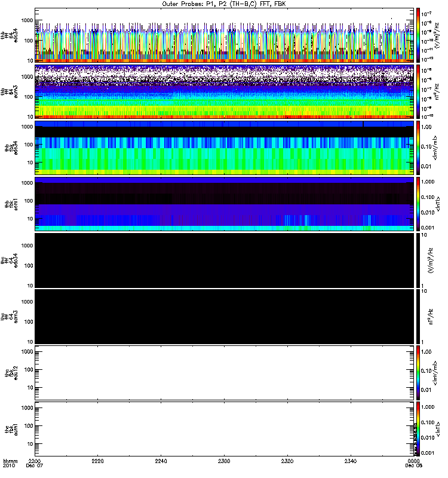Click the 'thc fff 64 scm3' y-axis label
448x478 pixels.
tap(10, 317)
